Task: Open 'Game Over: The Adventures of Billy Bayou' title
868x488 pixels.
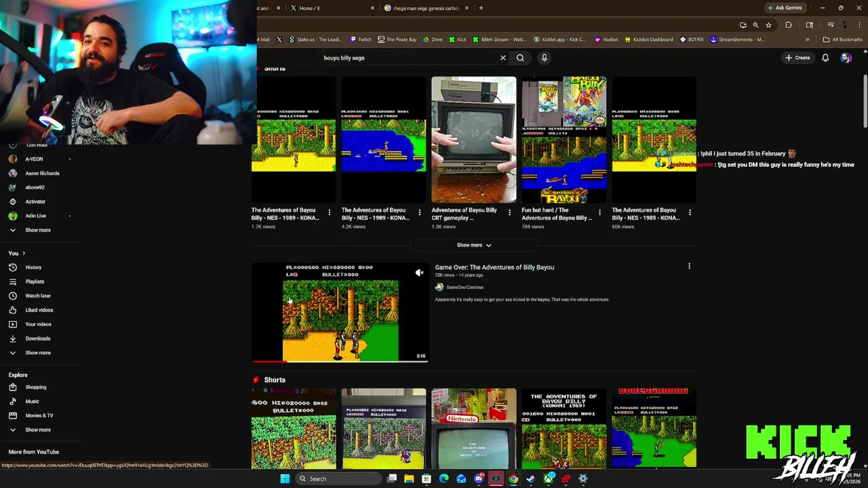Action: coord(494,267)
